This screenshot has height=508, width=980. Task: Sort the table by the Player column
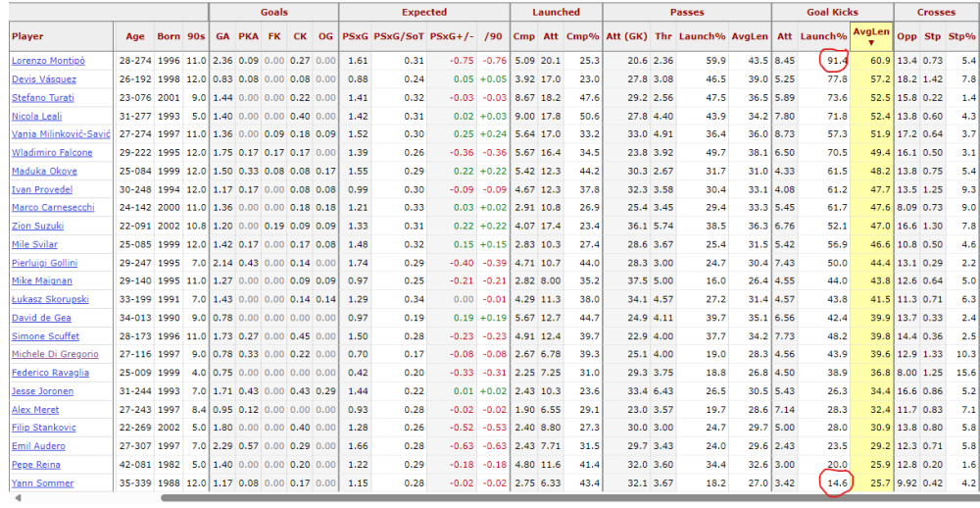tap(27, 36)
